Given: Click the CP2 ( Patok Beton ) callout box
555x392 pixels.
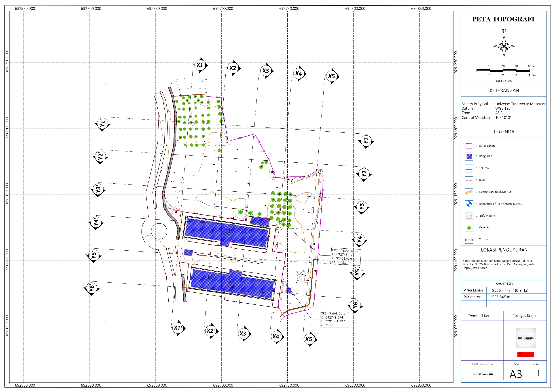Looking at the screenshot, I should tap(346, 256).
